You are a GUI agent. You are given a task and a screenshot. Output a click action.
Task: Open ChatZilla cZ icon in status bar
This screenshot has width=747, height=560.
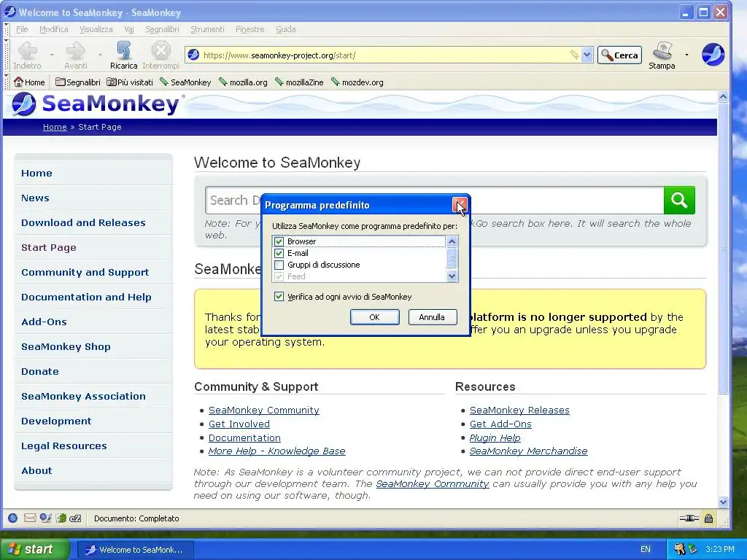pos(75,518)
